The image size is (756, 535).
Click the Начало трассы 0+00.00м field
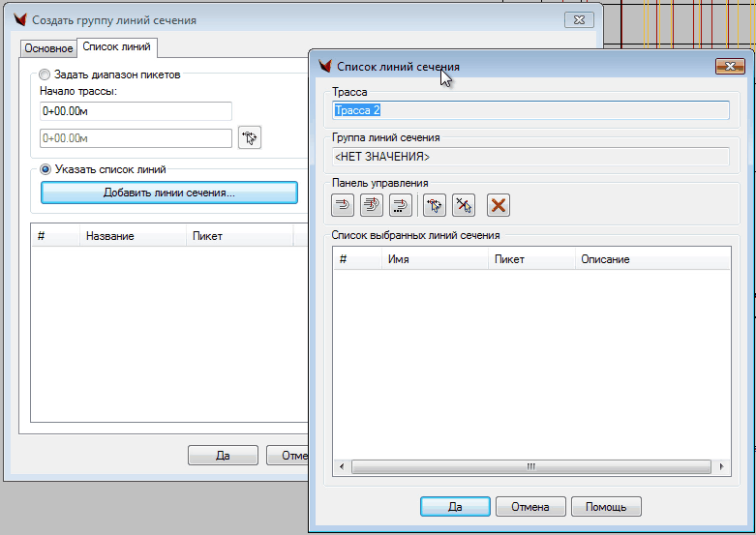(x=136, y=111)
